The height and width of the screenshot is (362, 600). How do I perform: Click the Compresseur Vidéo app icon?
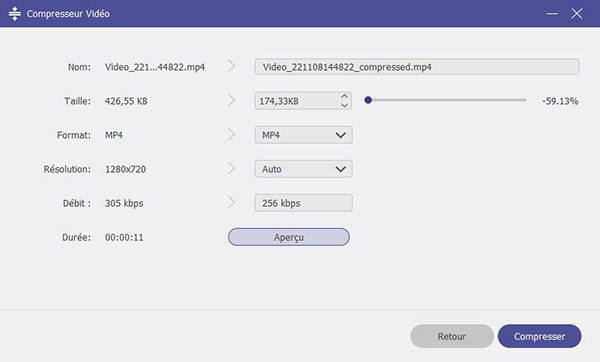(15, 13)
